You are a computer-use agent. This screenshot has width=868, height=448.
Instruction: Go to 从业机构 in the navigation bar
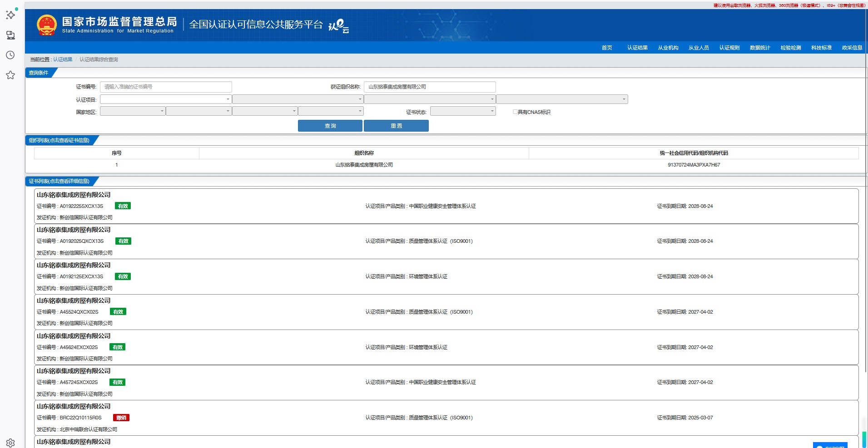pos(668,48)
